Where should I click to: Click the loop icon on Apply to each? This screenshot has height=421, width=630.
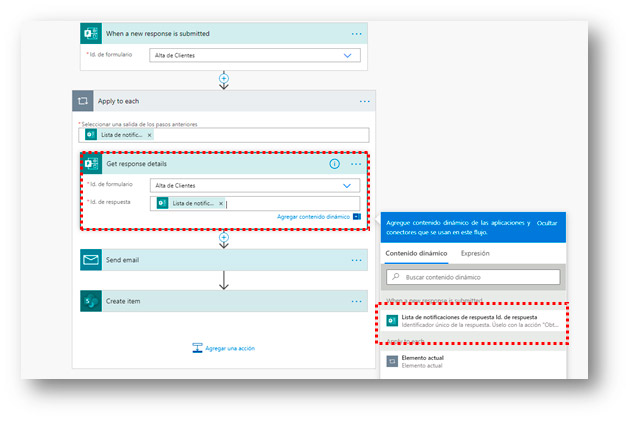coord(84,101)
